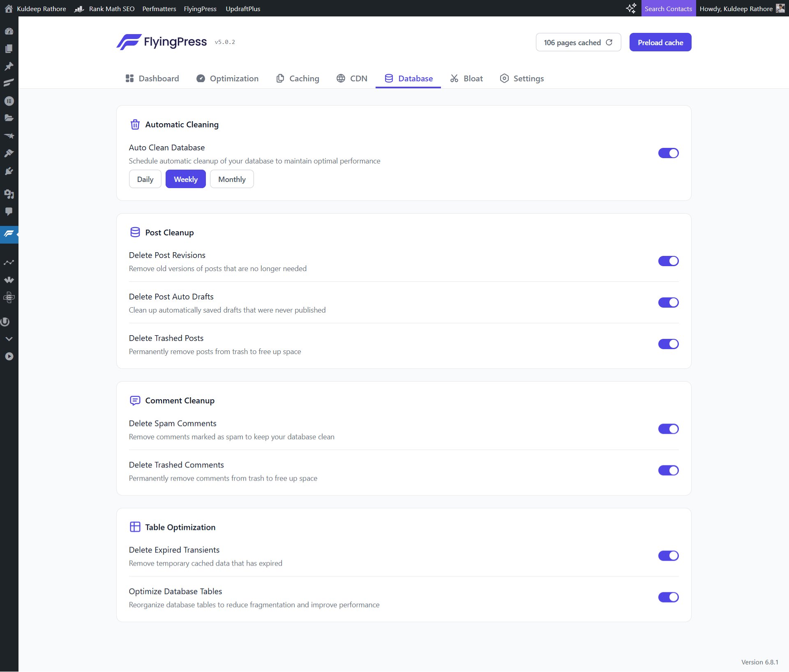Click the home icon in admin bar

pyautogui.click(x=9, y=9)
